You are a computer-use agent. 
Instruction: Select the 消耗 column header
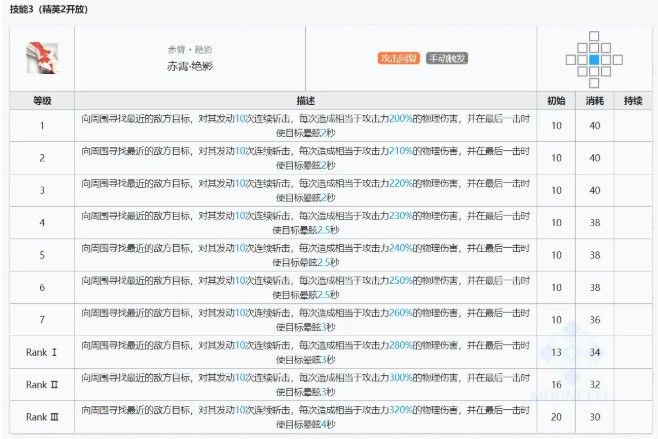click(594, 101)
